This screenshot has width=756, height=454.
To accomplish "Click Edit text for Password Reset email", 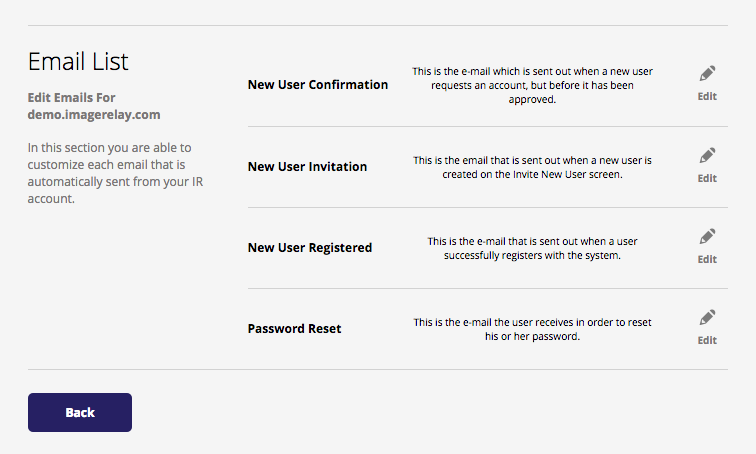I will click(x=707, y=340).
